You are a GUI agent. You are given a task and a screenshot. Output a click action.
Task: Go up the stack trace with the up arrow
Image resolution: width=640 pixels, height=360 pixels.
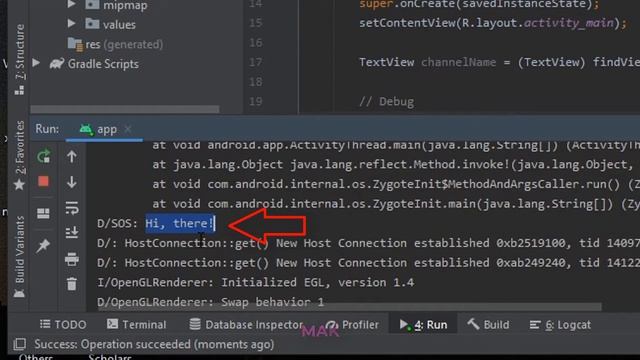[x=72, y=156]
